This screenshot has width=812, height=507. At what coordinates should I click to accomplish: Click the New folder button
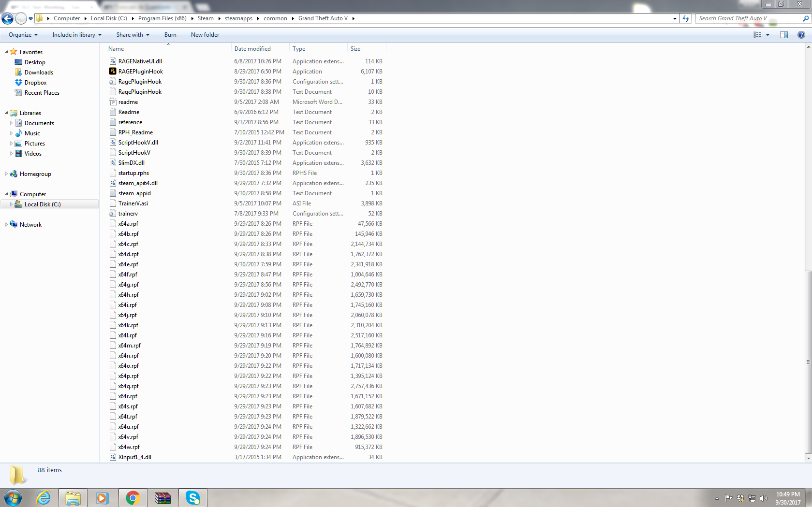point(205,35)
